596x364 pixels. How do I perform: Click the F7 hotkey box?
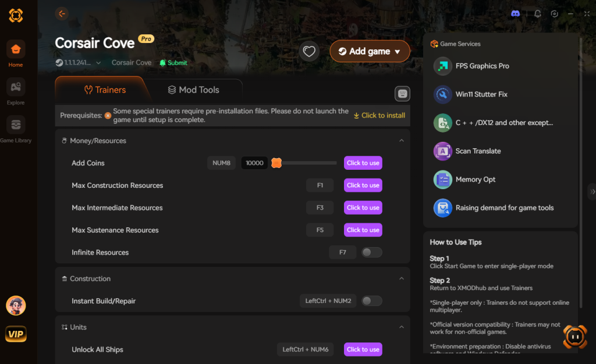click(342, 252)
